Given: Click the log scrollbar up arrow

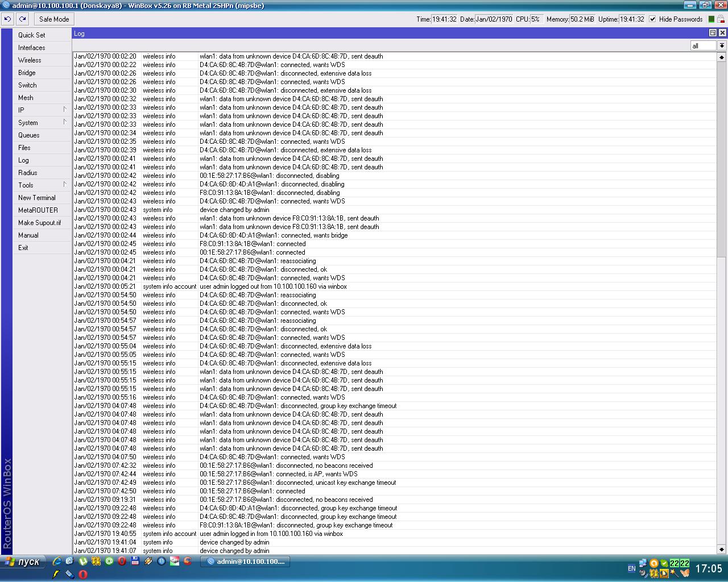Looking at the screenshot, I should 721,57.
